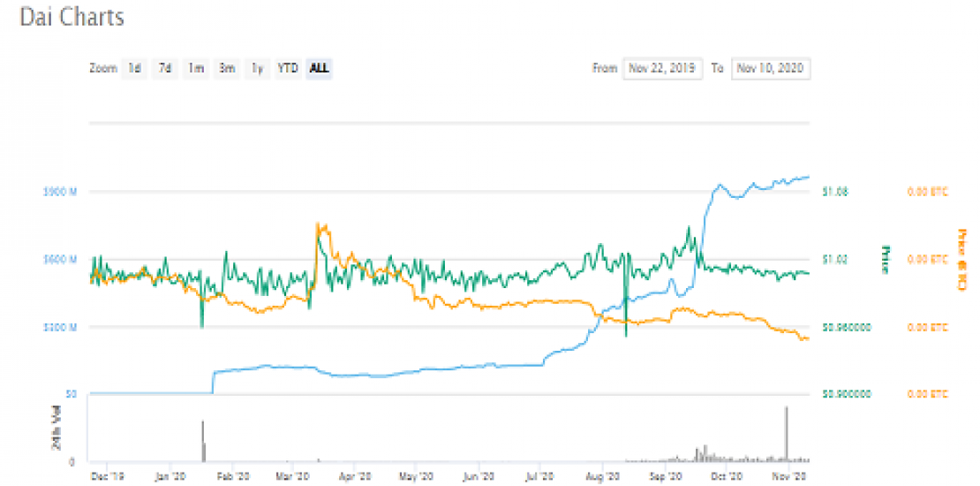This screenshot has width=980, height=486.
Task: Set chart zoom to 1d
Action: pos(134,68)
